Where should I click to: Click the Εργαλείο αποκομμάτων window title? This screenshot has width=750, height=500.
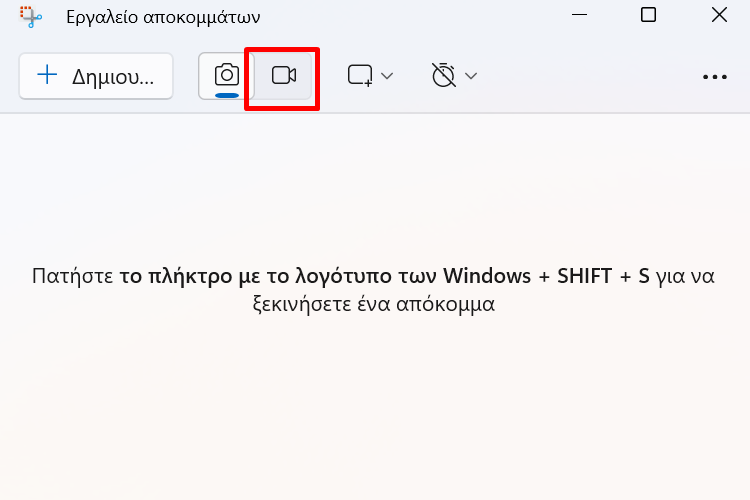(163, 18)
